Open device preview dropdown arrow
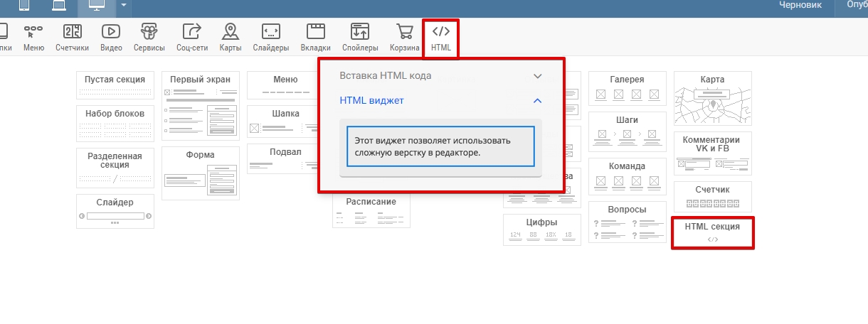The image size is (868, 324). pyautogui.click(x=124, y=6)
